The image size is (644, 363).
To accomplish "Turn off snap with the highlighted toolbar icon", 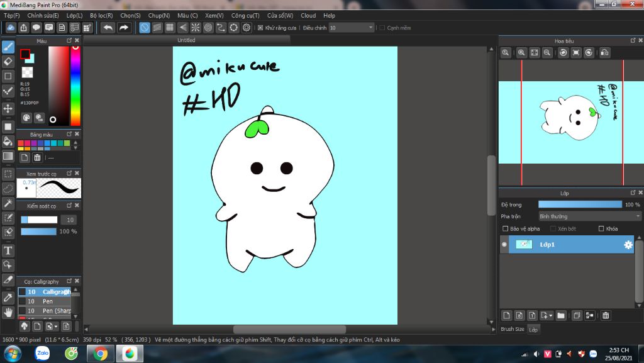I will [145, 28].
